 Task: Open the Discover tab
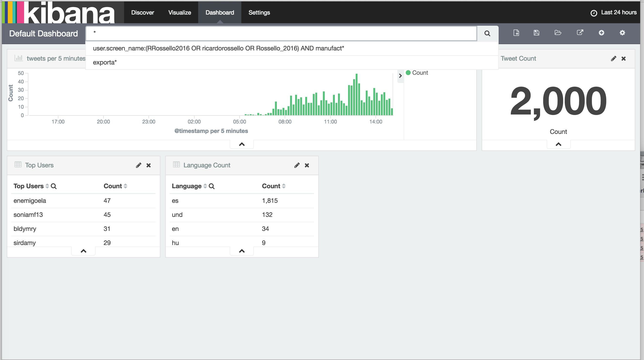point(142,12)
